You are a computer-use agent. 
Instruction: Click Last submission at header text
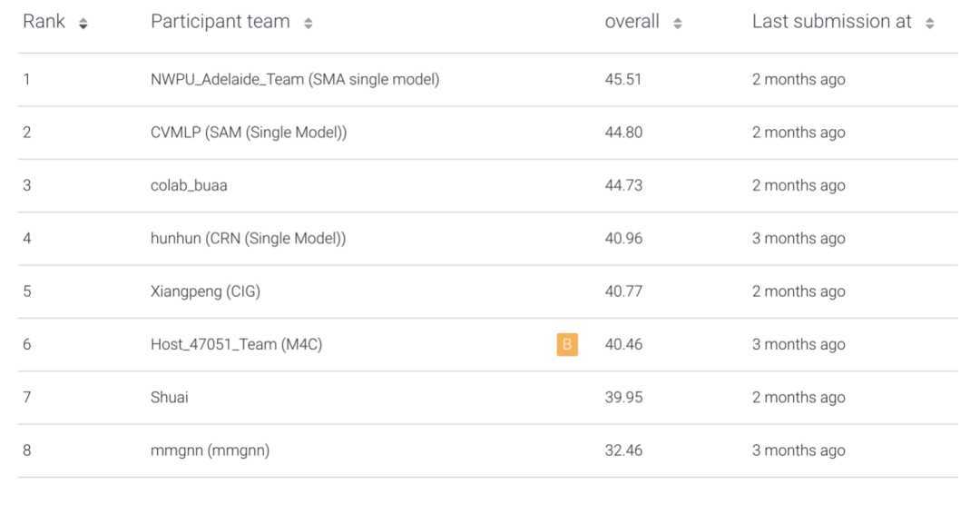tap(832, 22)
